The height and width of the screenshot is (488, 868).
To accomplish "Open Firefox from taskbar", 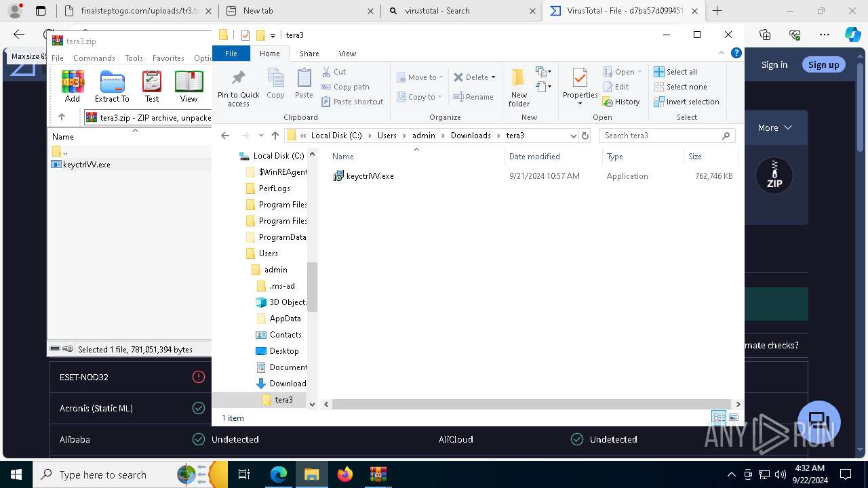I will [x=344, y=474].
